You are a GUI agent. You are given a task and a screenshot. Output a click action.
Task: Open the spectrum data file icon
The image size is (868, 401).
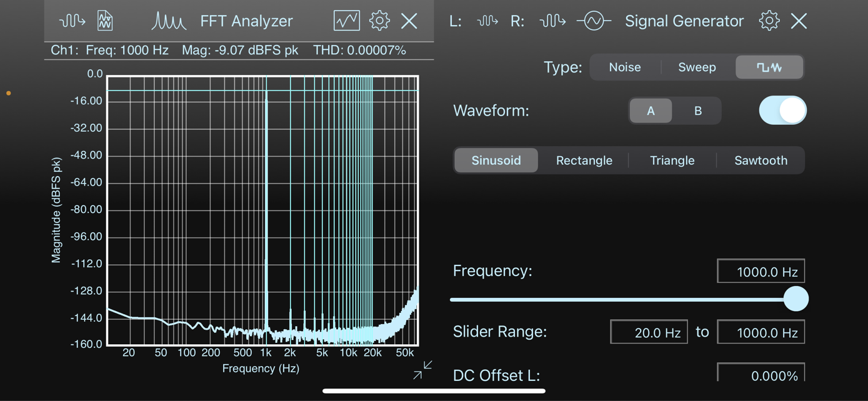click(104, 20)
